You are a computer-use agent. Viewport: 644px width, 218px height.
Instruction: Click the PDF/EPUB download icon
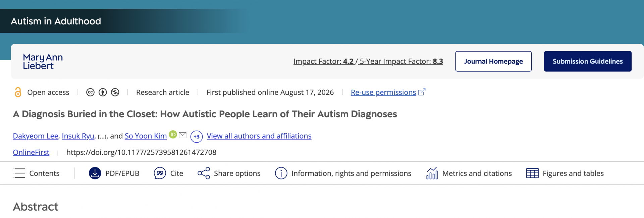95,173
